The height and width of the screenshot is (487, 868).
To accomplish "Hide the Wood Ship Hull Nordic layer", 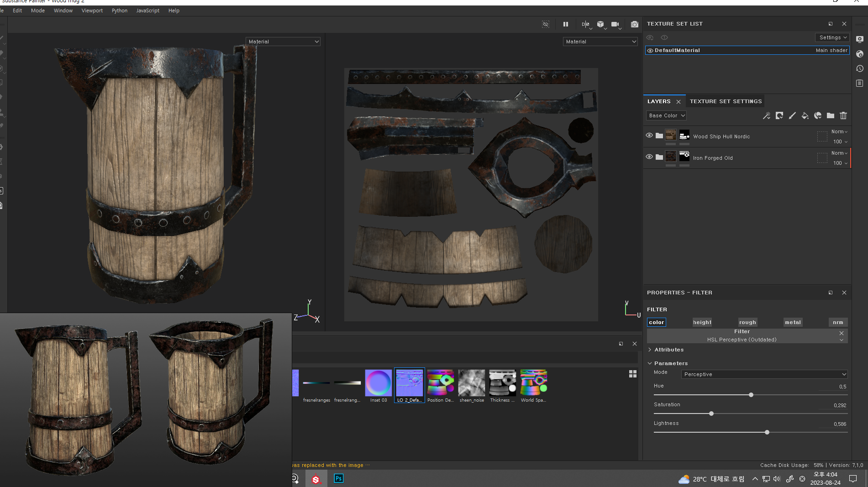I will (649, 135).
